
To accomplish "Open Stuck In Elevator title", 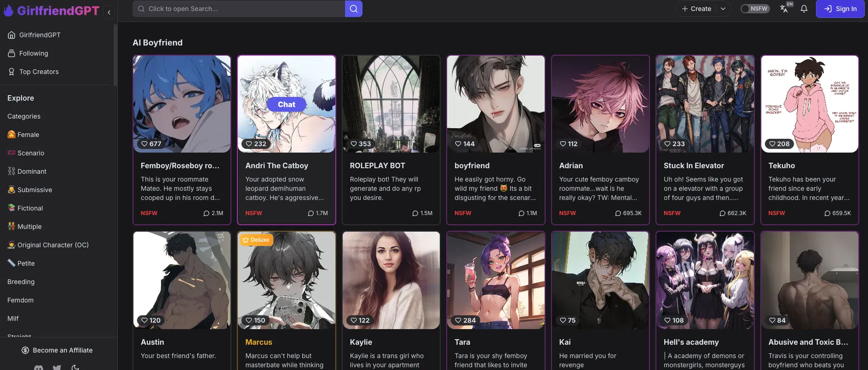I will 693,165.
